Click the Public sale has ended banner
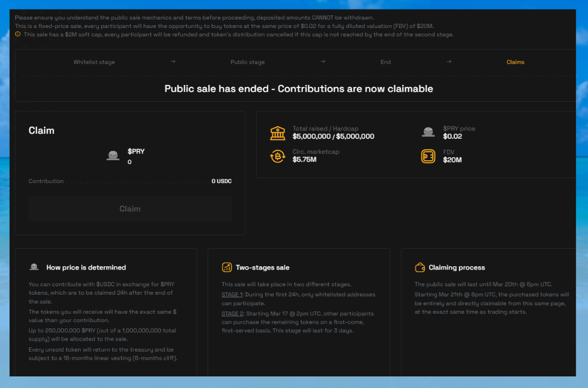588x388 pixels. click(x=299, y=89)
